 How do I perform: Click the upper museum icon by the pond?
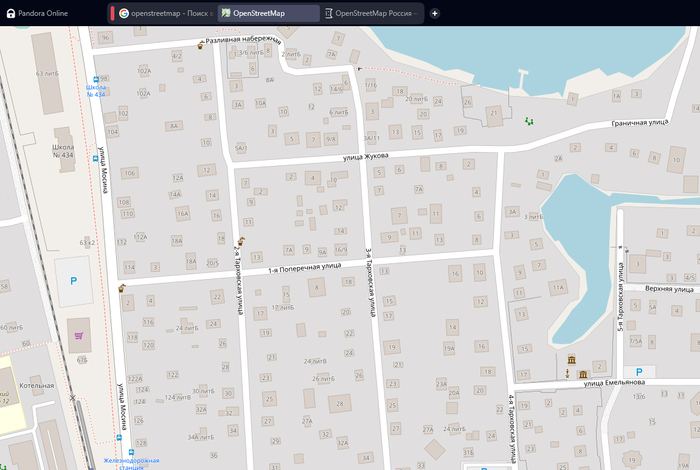pos(571,359)
